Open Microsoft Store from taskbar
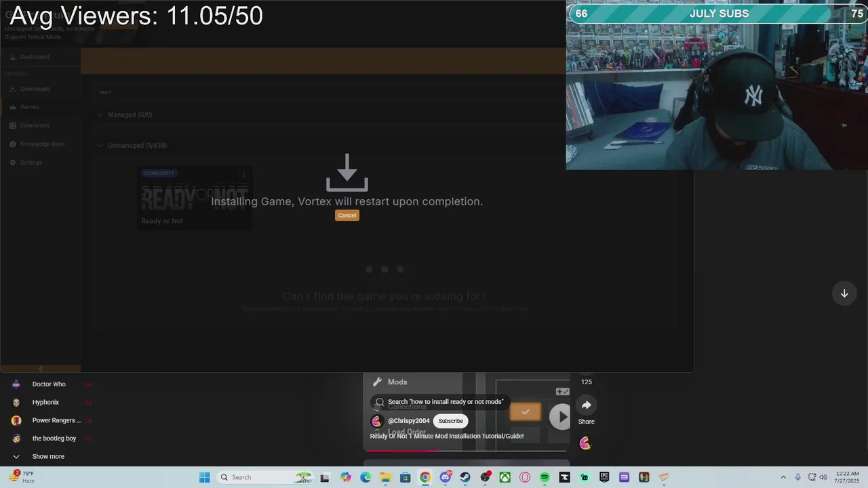Viewport: 868px width, 488px height. pyautogui.click(x=405, y=478)
